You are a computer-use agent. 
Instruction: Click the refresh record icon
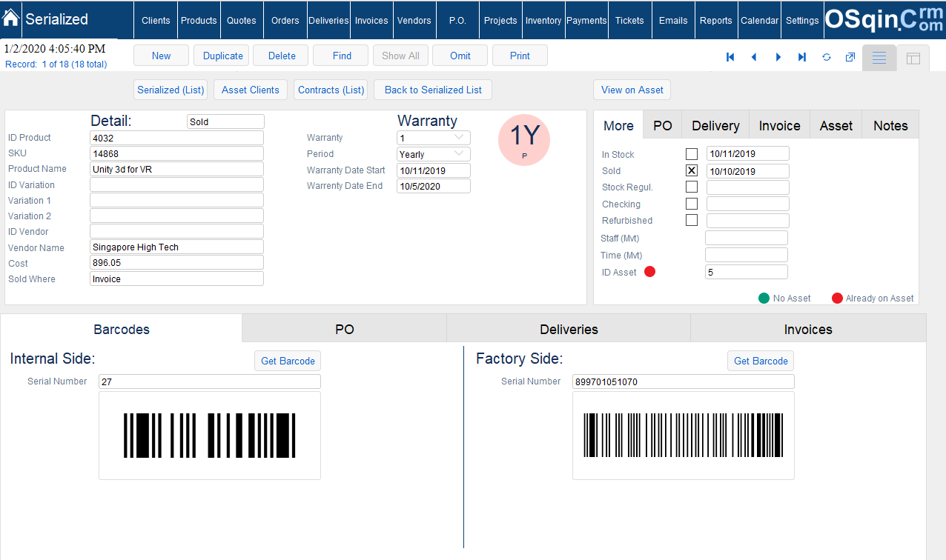pos(827,57)
